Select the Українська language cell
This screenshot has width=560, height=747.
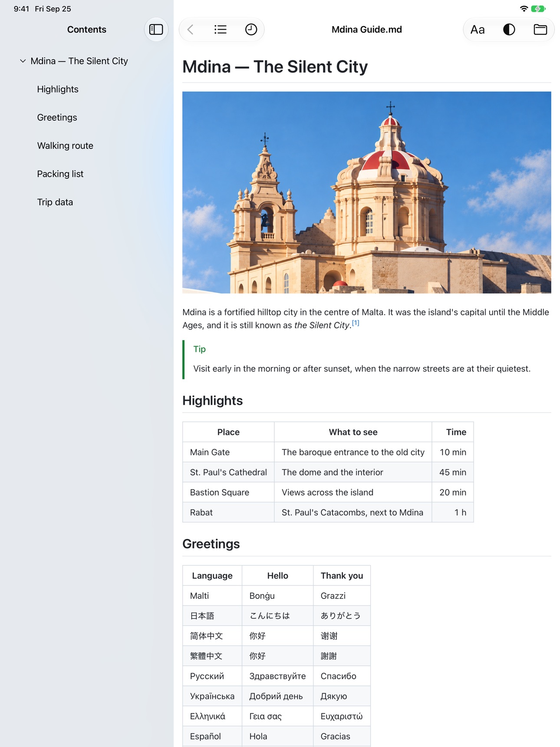(x=212, y=696)
